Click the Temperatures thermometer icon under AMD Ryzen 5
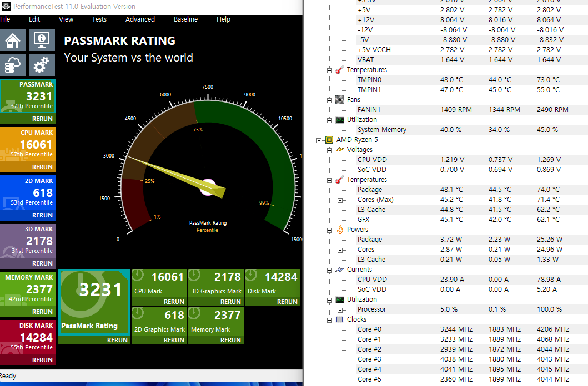Viewport: 588px width, 386px height. pos(340,180)
